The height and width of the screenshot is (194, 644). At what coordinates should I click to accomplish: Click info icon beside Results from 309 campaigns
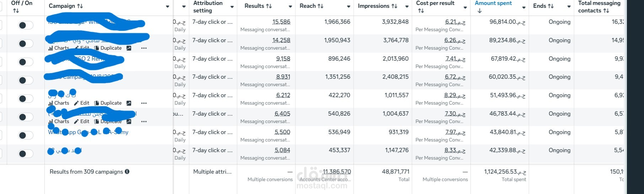pos(127,172)
